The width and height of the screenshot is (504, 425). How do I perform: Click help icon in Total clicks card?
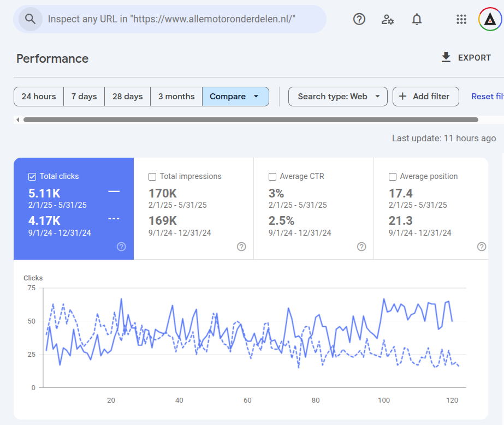121,247
